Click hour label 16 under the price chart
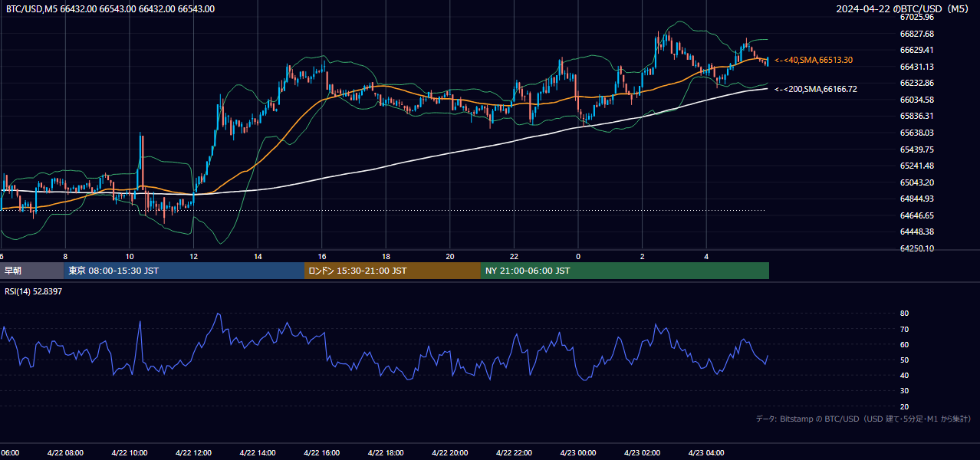The width and height of the screenshot is (980, 460). (x=322, y=257)
